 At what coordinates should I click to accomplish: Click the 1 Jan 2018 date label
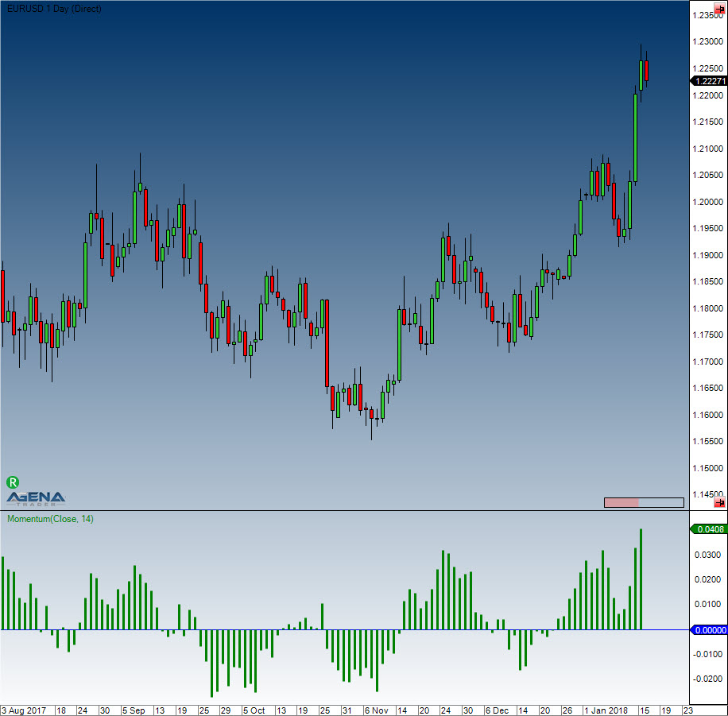coord(605,710)
